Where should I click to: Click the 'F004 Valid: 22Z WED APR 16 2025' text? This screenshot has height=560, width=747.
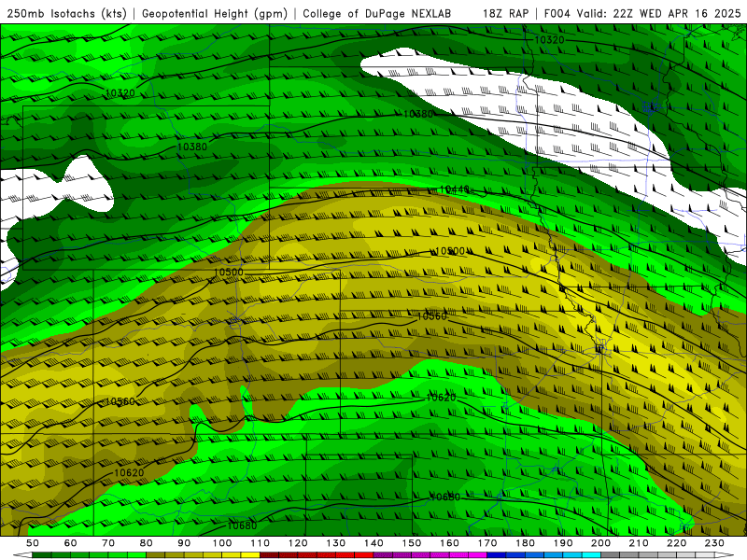[x=642, y=14]
